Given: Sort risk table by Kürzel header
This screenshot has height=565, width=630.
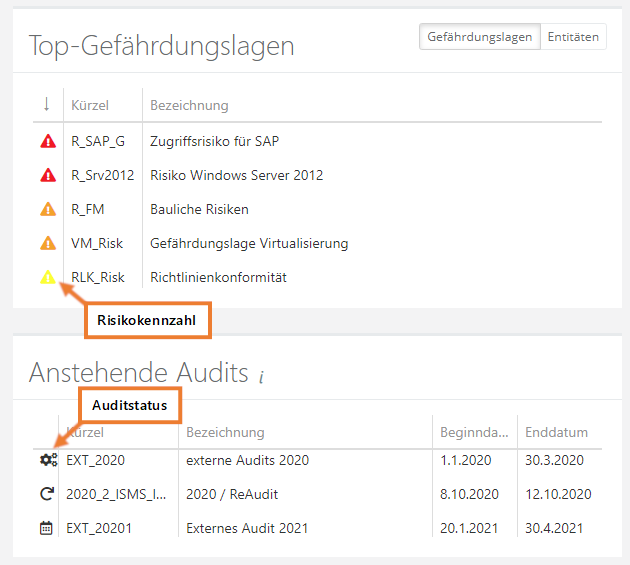Looking at the screenshot, I should pos(89,105).
